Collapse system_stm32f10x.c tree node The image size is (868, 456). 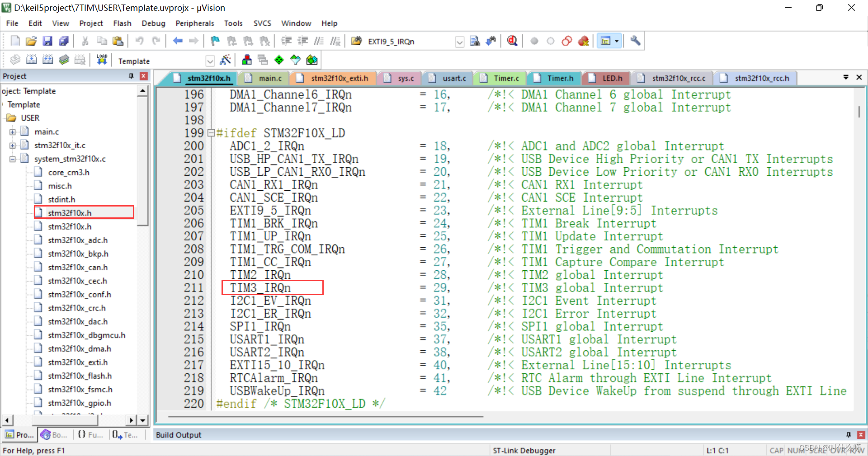coord(13,159)
